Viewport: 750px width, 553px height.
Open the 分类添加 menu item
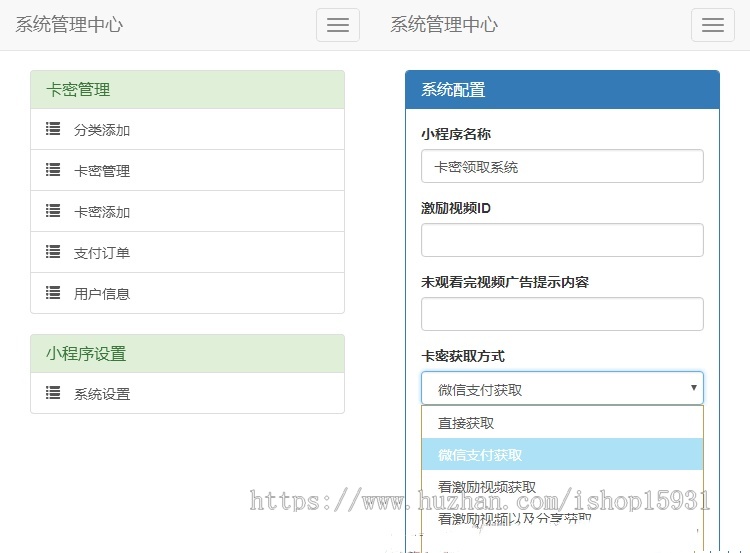point(188,129)
